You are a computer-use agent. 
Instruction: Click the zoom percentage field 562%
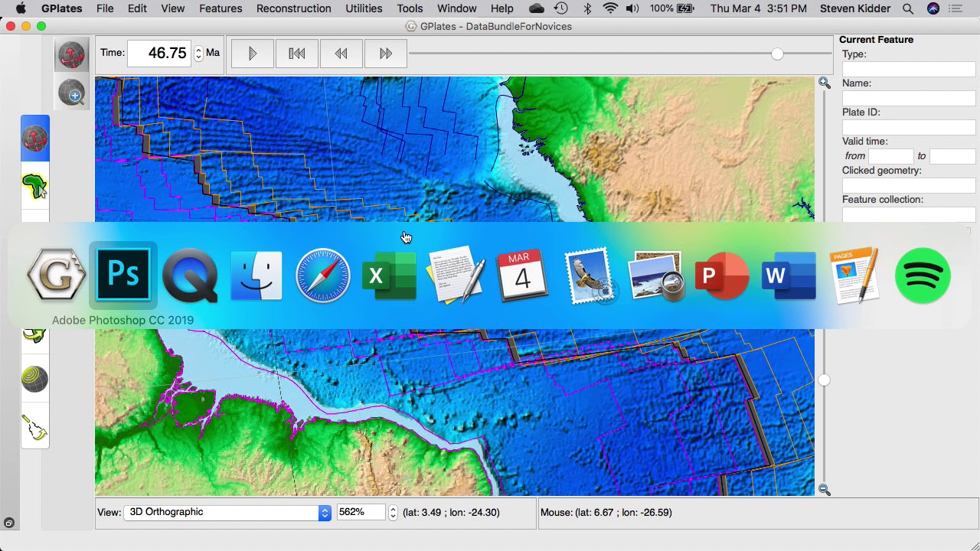(361, 512)
